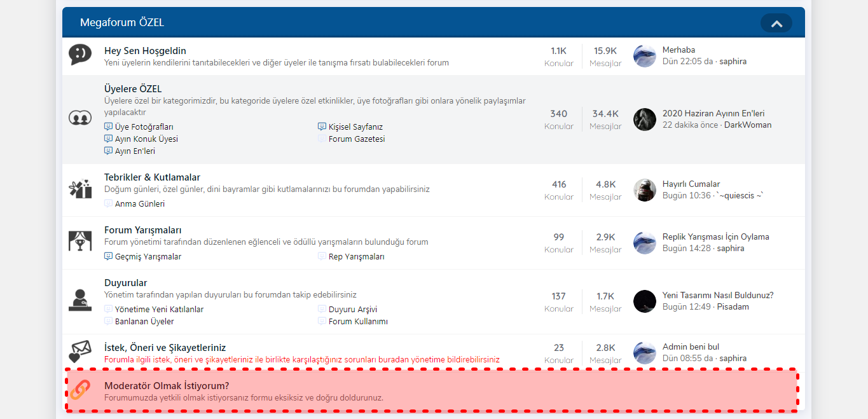Open Üyelere ÖZEL forum

point(133,89)
